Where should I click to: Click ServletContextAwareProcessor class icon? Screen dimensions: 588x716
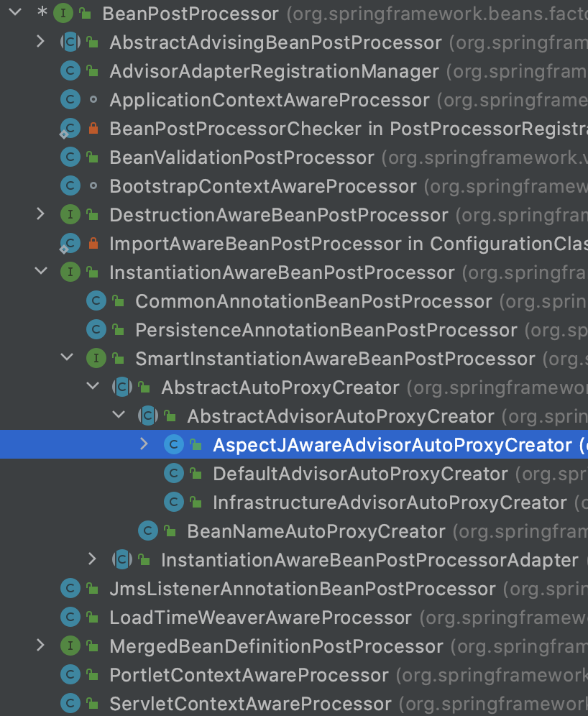(70, 704)
